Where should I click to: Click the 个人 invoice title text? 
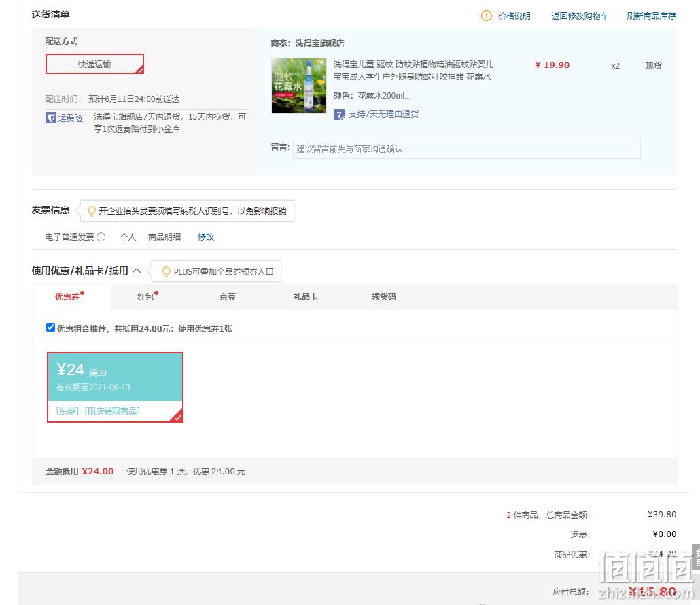tap(128, 237)
